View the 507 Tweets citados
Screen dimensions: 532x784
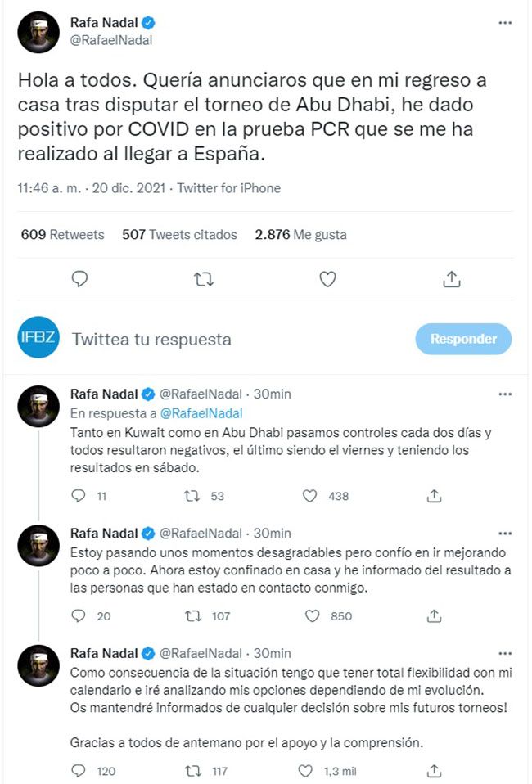[179, 235]
